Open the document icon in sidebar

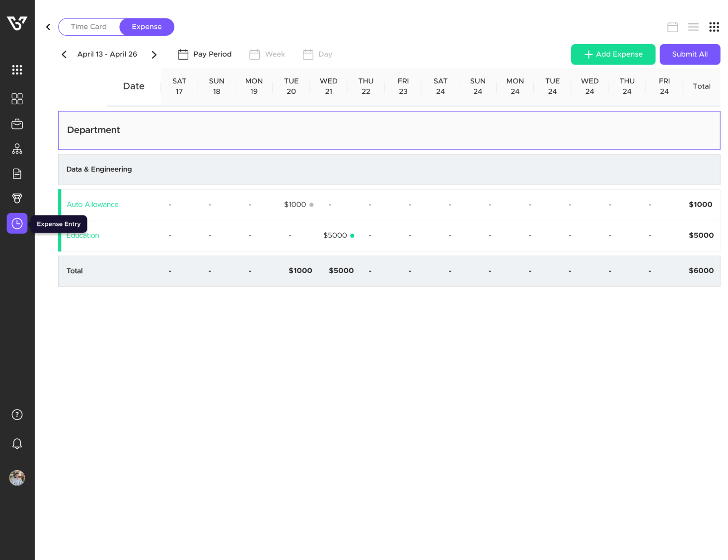17,174
